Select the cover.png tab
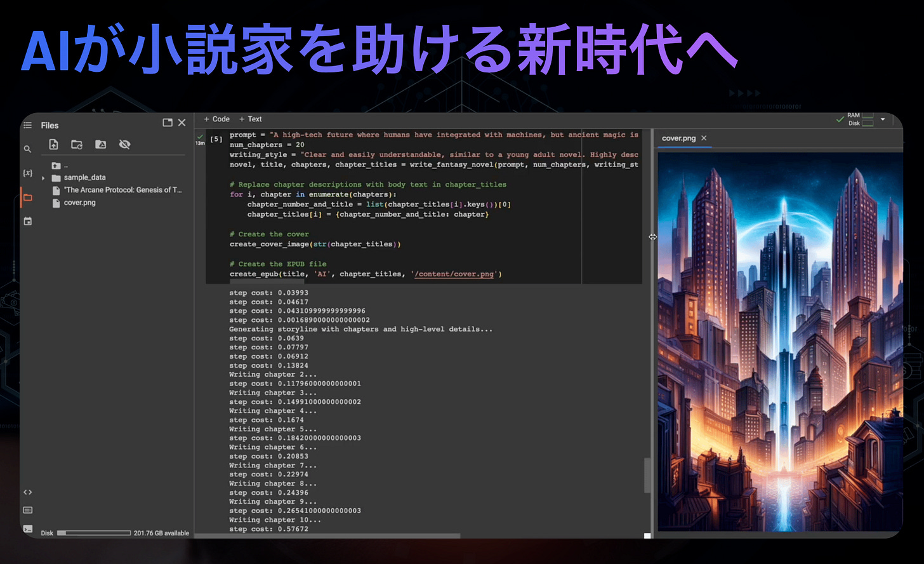This screenshot has width=924, height=564. tap(678, 138)
